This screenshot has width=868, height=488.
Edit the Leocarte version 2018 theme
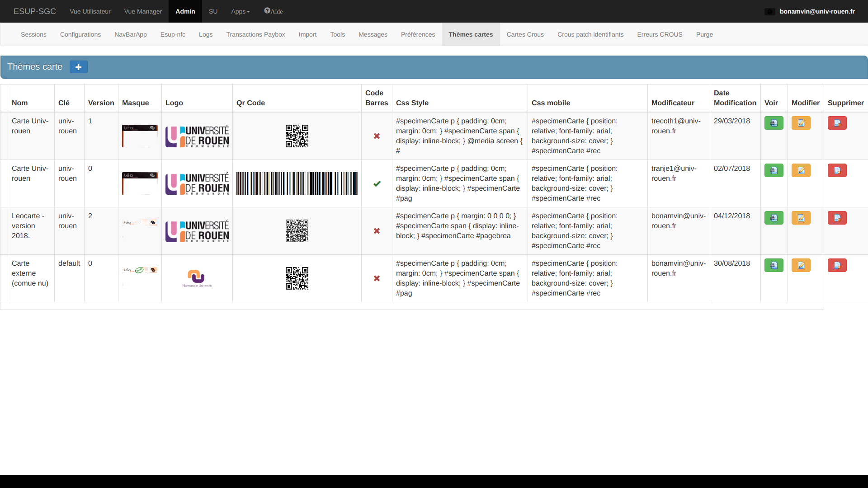pos(801,218)
